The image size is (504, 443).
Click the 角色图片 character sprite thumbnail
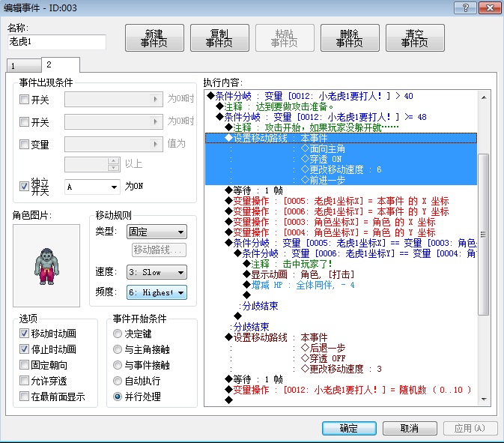click(46, 266)
